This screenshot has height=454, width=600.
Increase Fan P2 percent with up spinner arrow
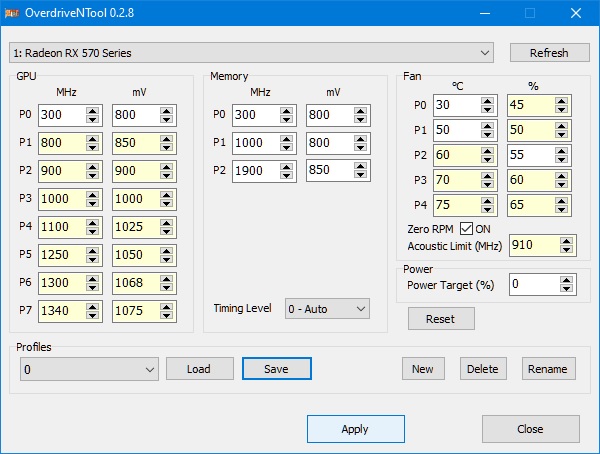point(561,151)
